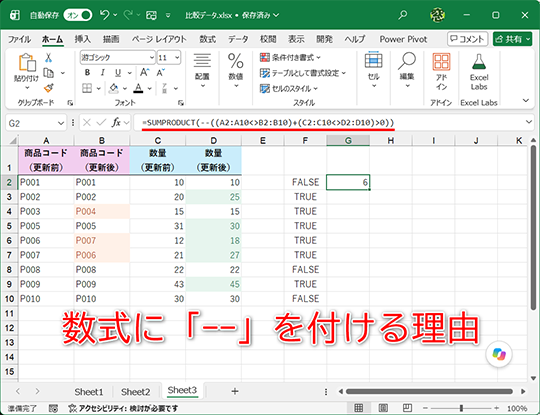
Task: Click the Borders icon
Action: pyautogui.click(x=87, y=89)
